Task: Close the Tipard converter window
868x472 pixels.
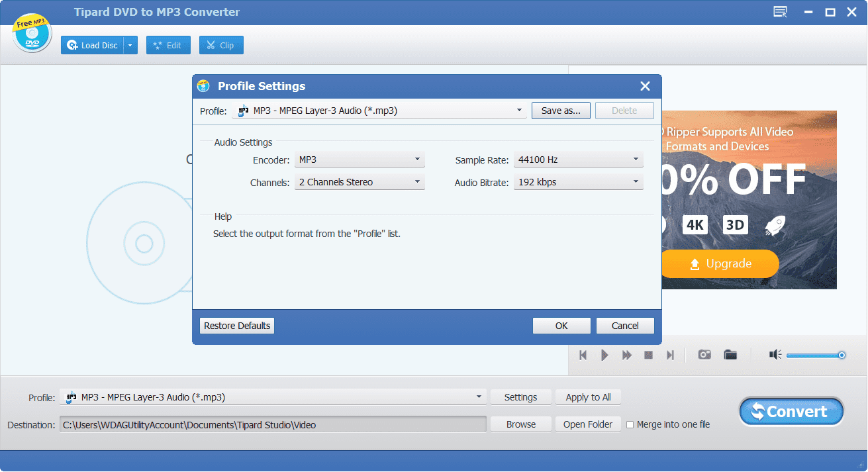Action: click(851, 12)
